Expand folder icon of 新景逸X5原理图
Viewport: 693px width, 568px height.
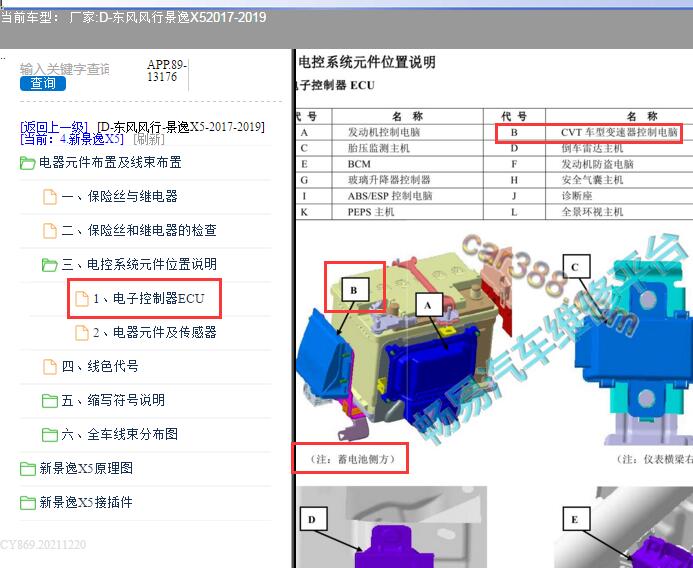[28, 469]
